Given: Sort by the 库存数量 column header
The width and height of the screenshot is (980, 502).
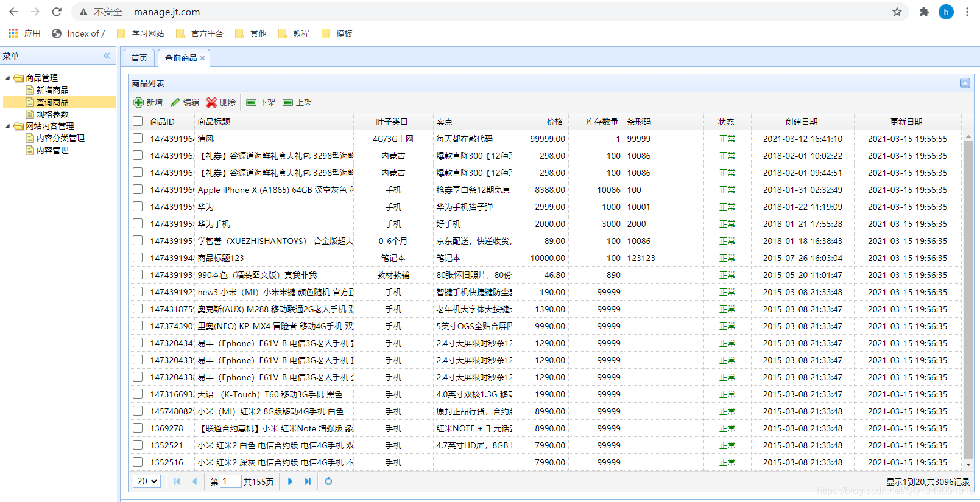Looking at the screenshot, I should pyautogui.click(x=596, y=122).
